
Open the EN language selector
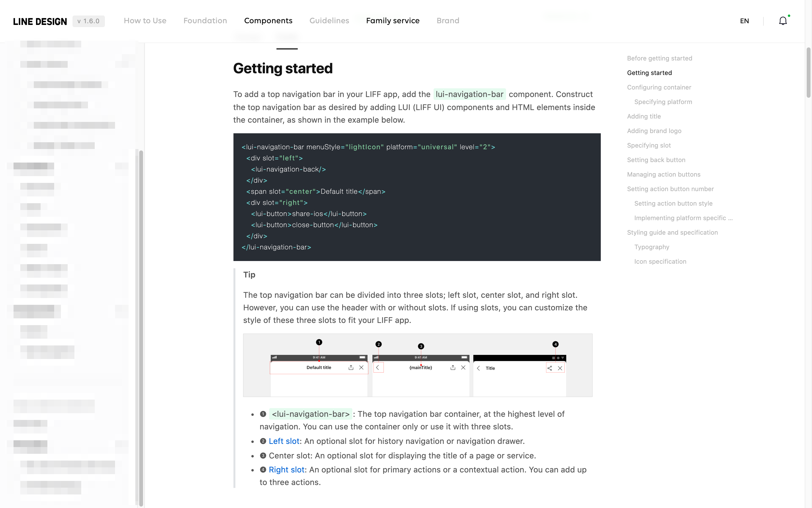(744, 21)
